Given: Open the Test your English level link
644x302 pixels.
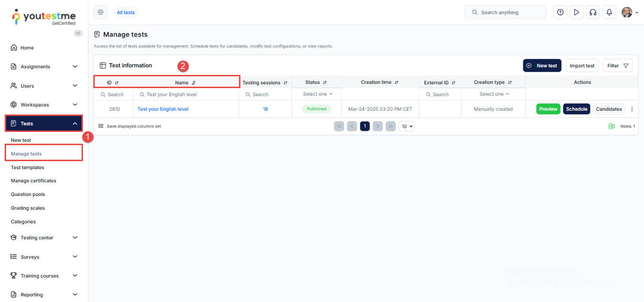Looking at the screenshot, I should tap(163, 109).
